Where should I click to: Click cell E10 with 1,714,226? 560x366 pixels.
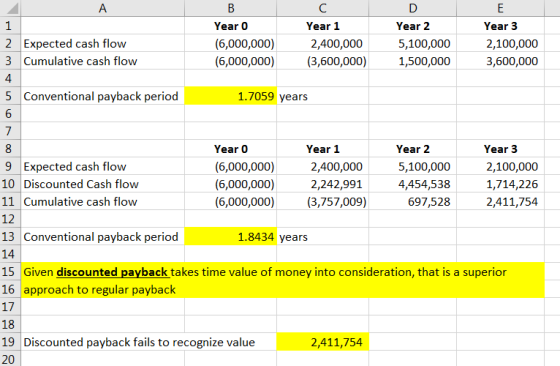coord(500,184)
